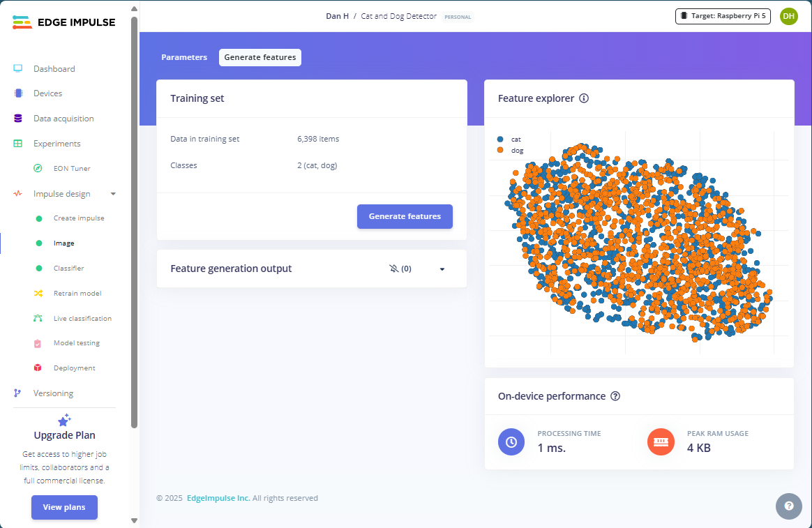Open the DH user avatar menu

click(x=788, y=16)
